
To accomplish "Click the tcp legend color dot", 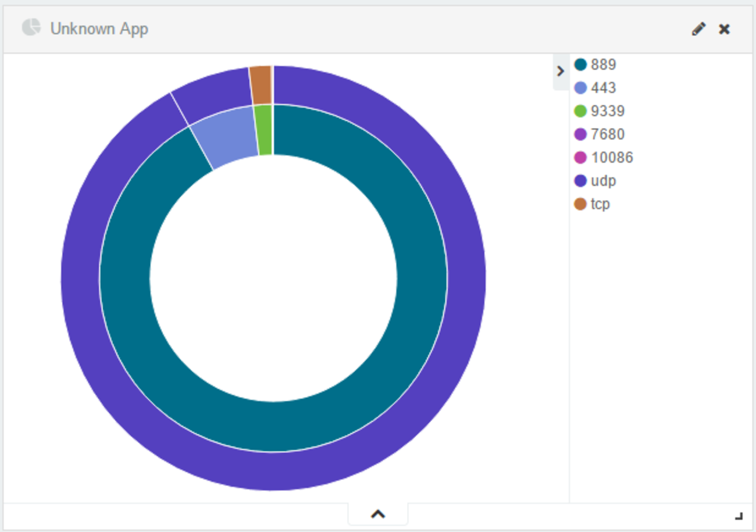I will [580, 204].
